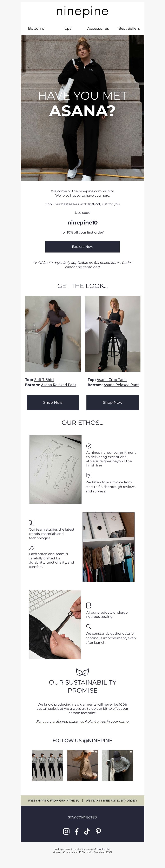
Task: Open the Instagram social icon
Action: click(x=66, y=831)
